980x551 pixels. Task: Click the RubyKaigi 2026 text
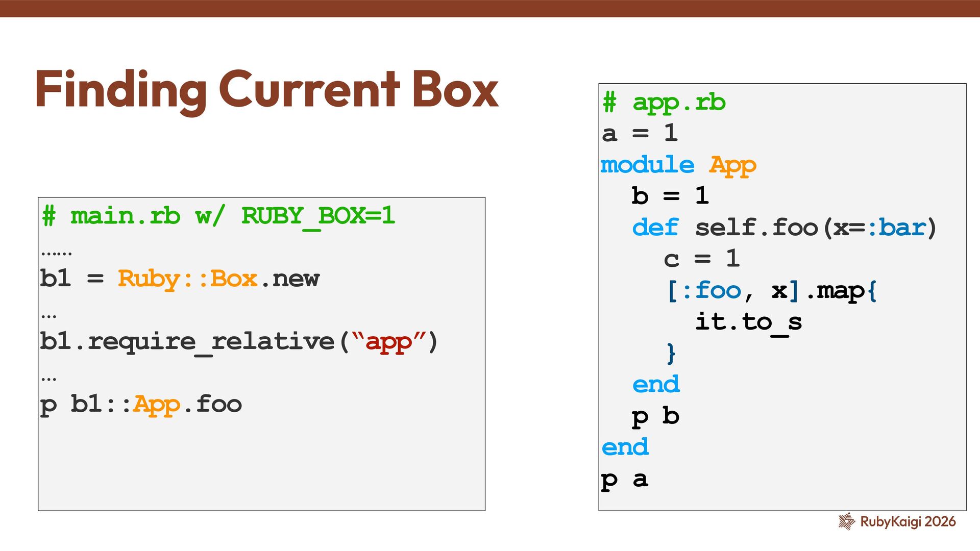(x=908, y=521)
